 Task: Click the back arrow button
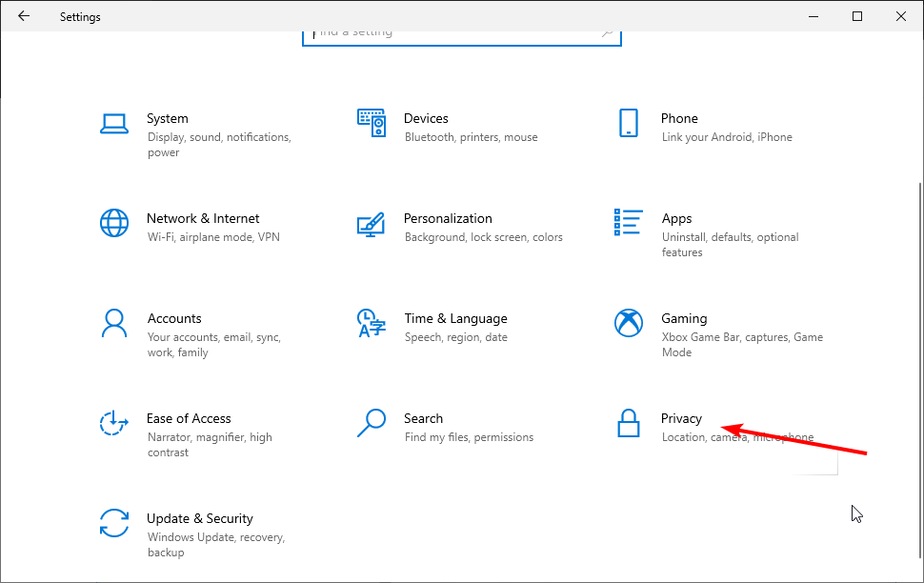point(24,16)
